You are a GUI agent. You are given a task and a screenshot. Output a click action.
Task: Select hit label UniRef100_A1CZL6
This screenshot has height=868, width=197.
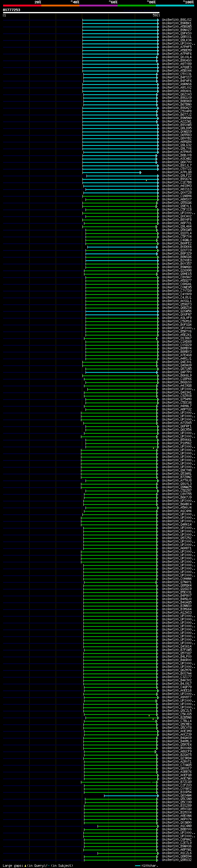(177, 853)
